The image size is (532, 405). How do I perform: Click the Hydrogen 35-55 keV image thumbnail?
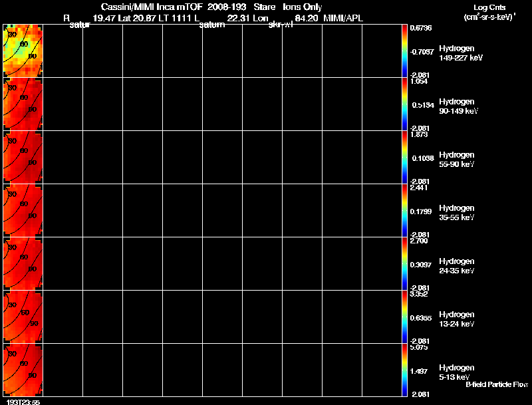23,210
